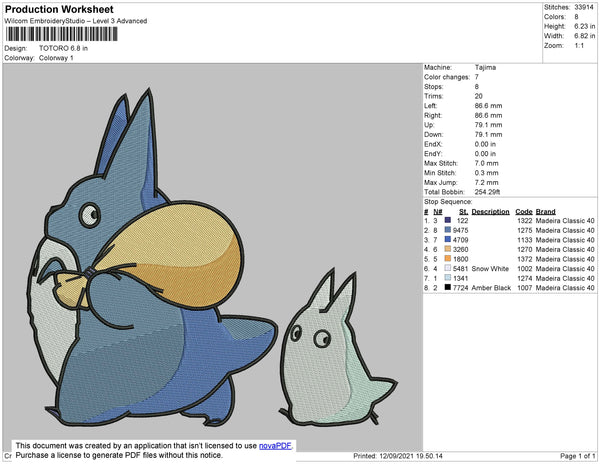600x464 pixels.
Task: Open the novaPDF link in the notice
Action: coord(275,446)
